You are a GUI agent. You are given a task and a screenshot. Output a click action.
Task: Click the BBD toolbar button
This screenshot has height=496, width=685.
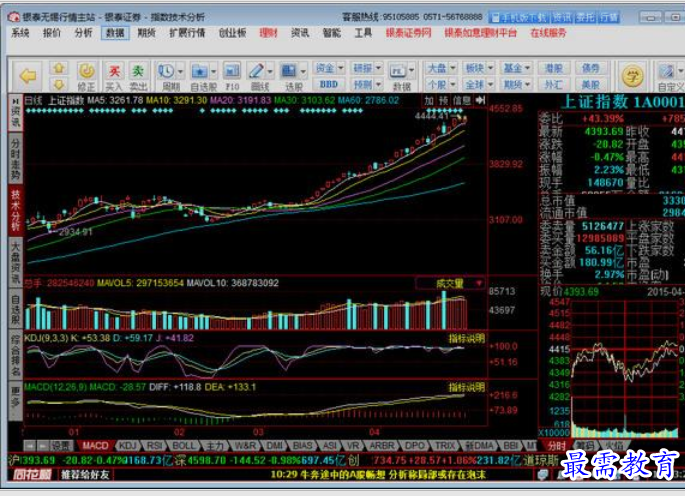pos(329,84)
